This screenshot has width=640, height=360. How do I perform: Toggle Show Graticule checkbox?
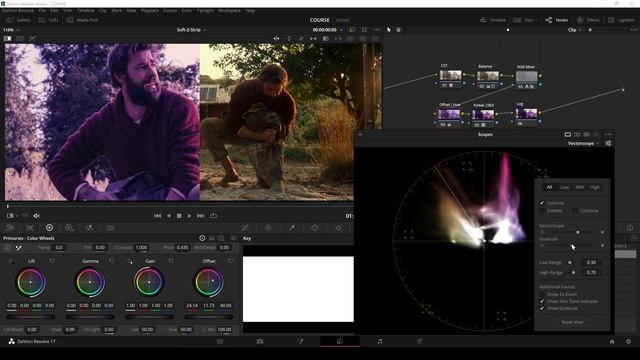(542, 308)
